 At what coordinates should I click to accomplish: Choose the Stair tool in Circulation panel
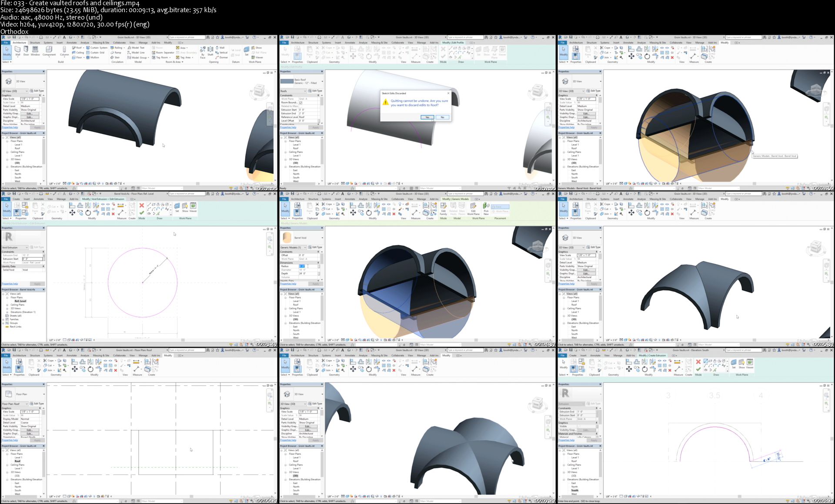click(116, 57)
